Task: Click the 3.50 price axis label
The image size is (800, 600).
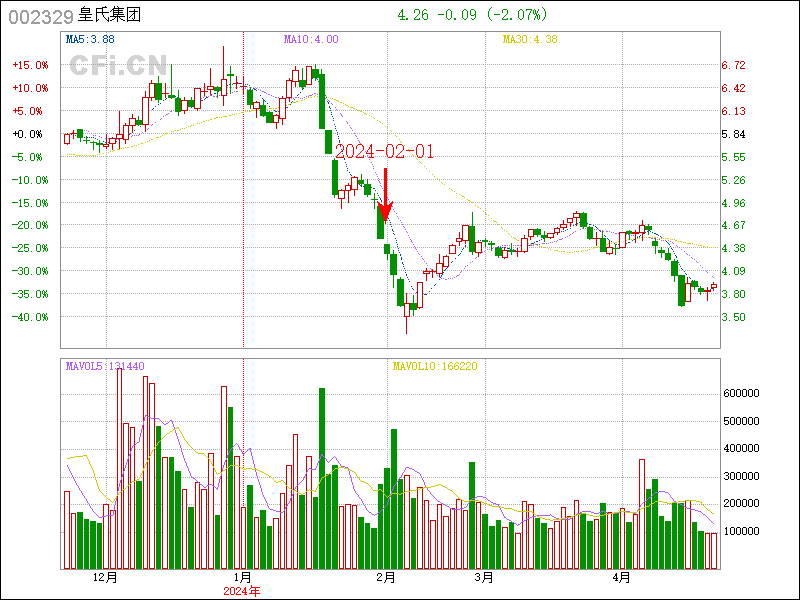Action: (733, 317)
